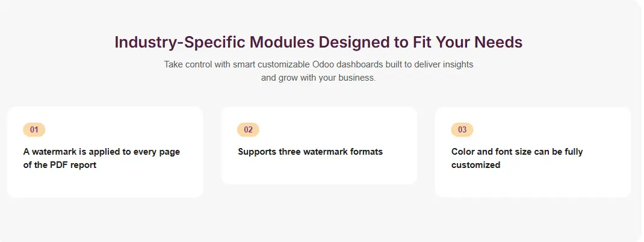Click the word 'Odoo' in subtitle
The width and height of the screenshot is (644, 242).
tap(323, 64)
